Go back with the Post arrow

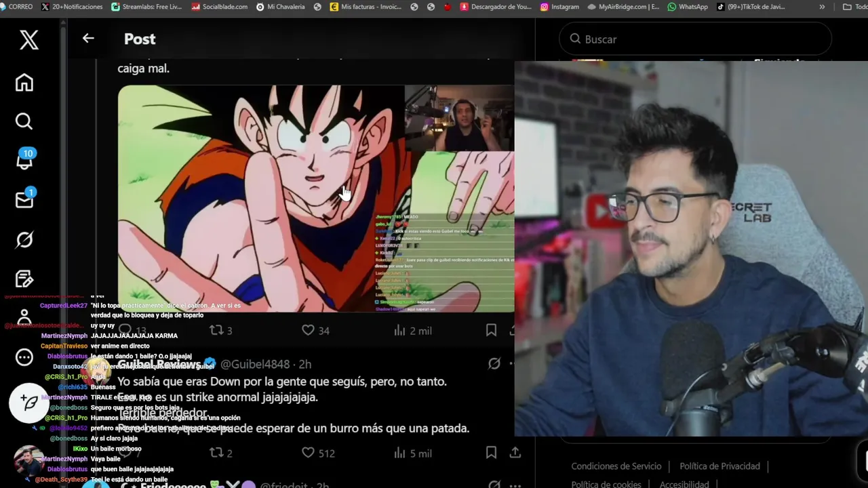click(x=88, y=39)
